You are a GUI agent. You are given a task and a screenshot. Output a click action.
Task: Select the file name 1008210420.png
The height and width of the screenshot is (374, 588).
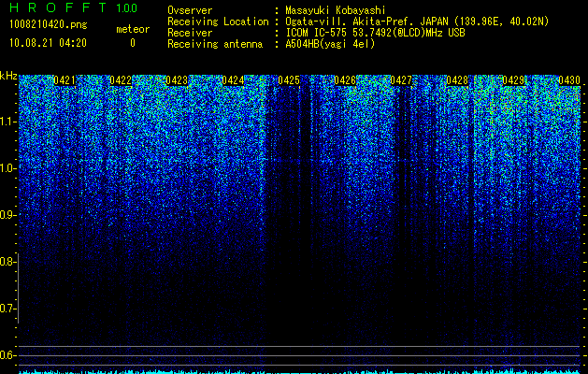point(49,24)
